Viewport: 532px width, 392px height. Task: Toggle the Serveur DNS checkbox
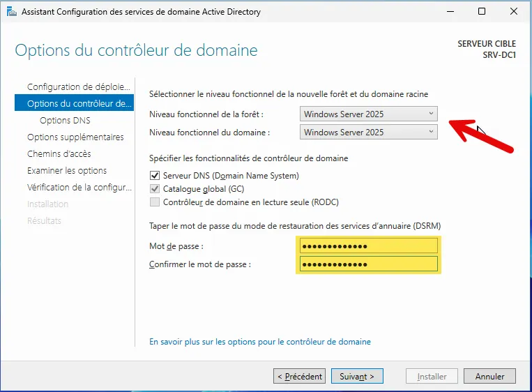[x=155, y=176]
